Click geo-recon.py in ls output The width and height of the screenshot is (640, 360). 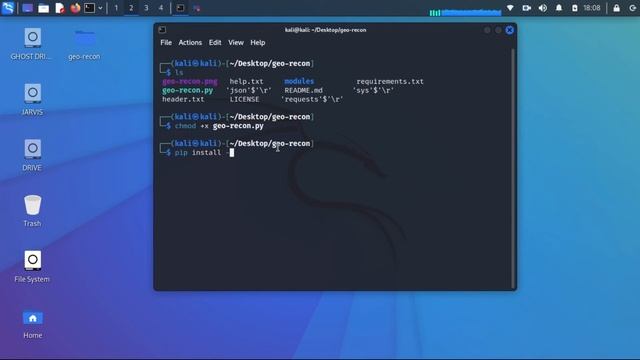tap(187, 90)
